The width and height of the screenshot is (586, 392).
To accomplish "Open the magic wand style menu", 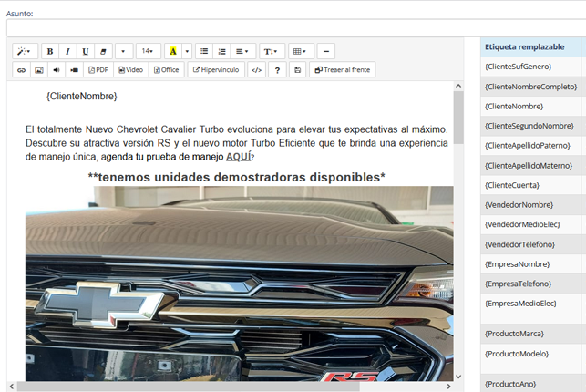I will [25, 51].
